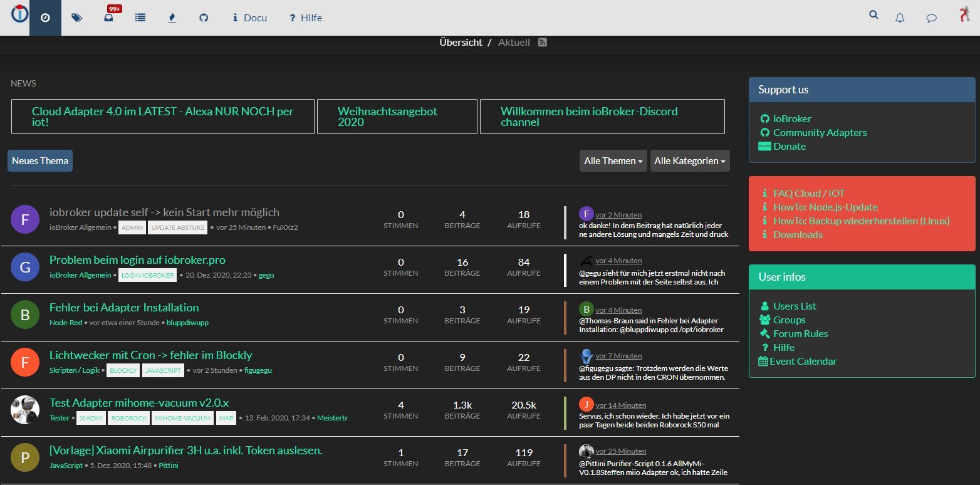
Task: Open the Downloads link
Action: click(798, 234)
